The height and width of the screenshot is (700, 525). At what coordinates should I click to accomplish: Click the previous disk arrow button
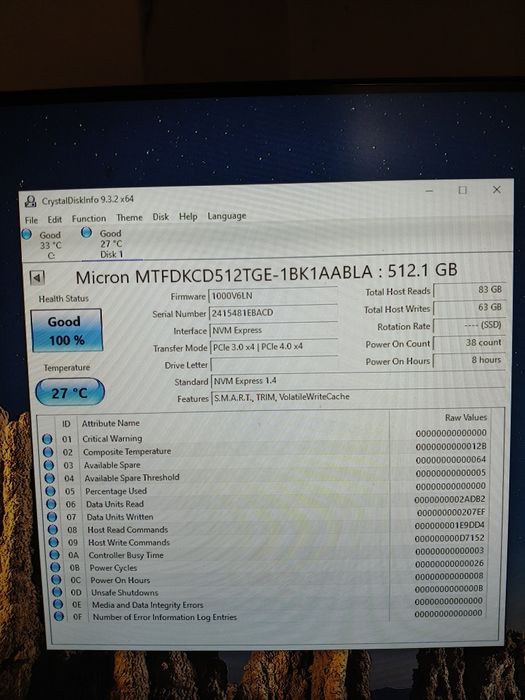pos(37,278)
